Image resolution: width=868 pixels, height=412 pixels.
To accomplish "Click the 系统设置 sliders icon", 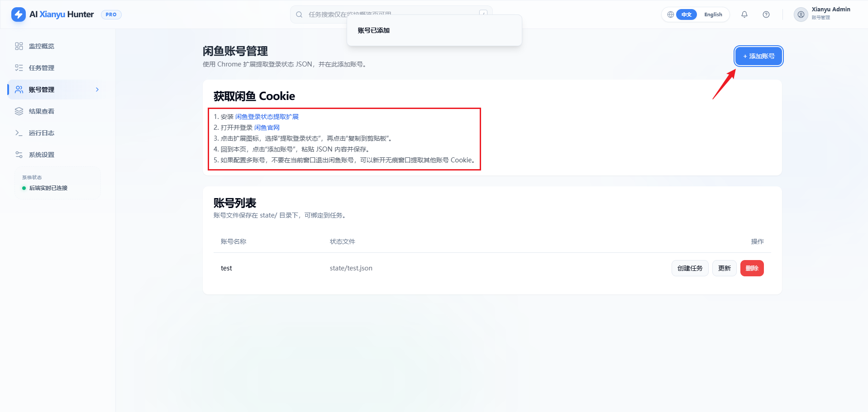I will pos(19,155).
